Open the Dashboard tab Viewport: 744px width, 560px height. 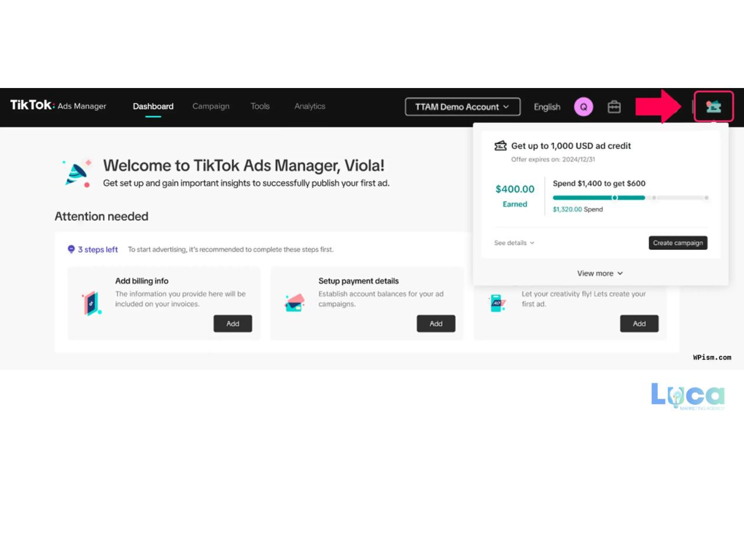coord(153,106)
